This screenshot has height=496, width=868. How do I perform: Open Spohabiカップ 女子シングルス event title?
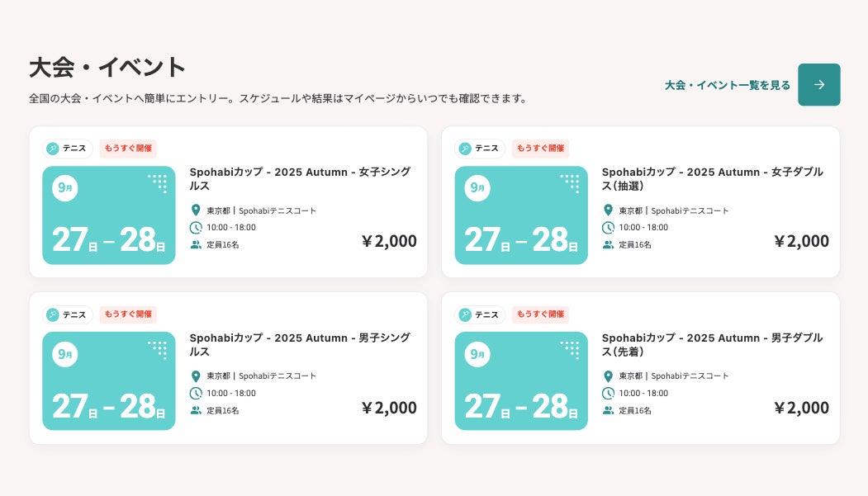coord(300,179)
